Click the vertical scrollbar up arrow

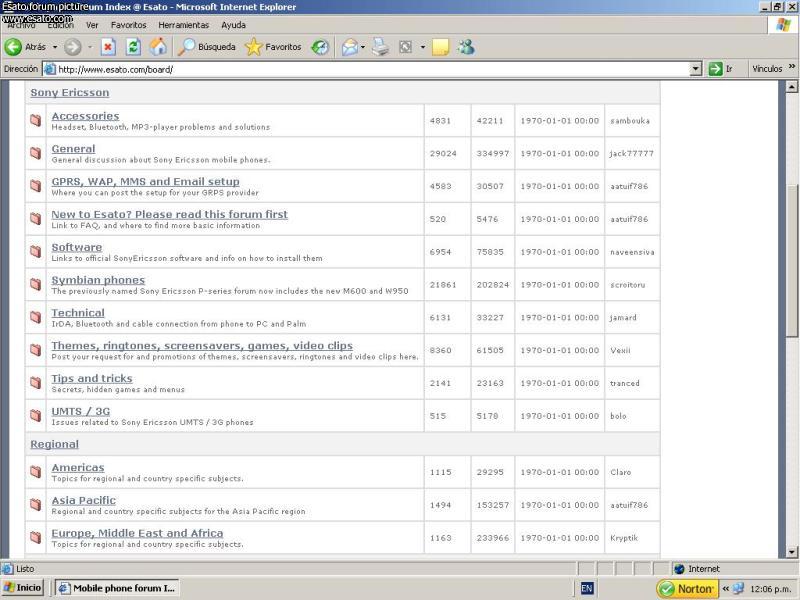click(792, 87)
